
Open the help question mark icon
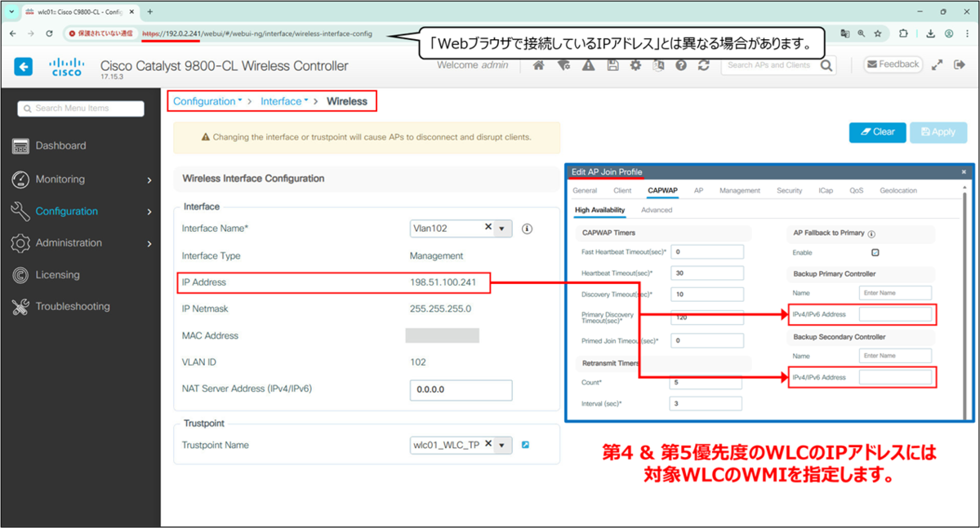pos(681,66)
